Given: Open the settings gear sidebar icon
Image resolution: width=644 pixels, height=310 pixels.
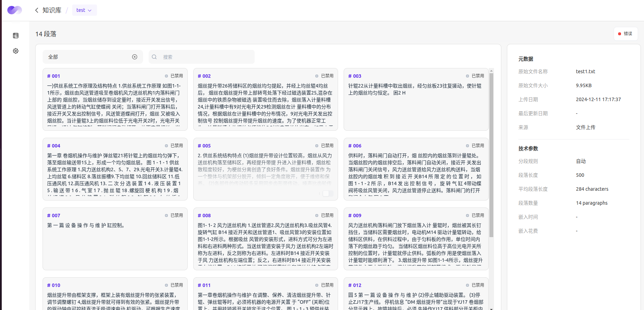Looking at the screenshot, I should pos(16,51).
